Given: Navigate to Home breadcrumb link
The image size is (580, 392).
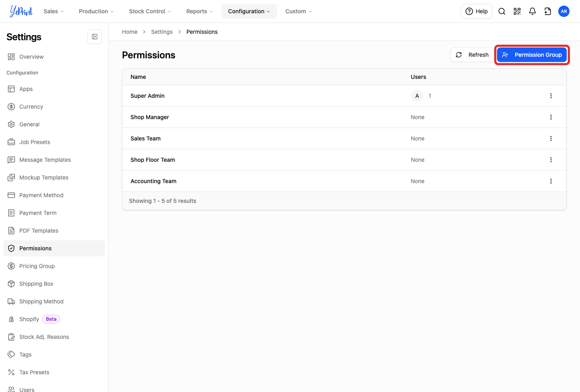Looking at the screenshot, I should (x=130, y=32).
